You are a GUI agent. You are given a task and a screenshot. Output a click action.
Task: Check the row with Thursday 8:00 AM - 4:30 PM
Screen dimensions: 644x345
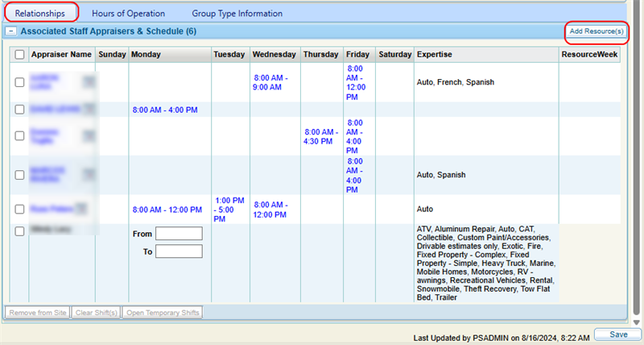[19, 135]
